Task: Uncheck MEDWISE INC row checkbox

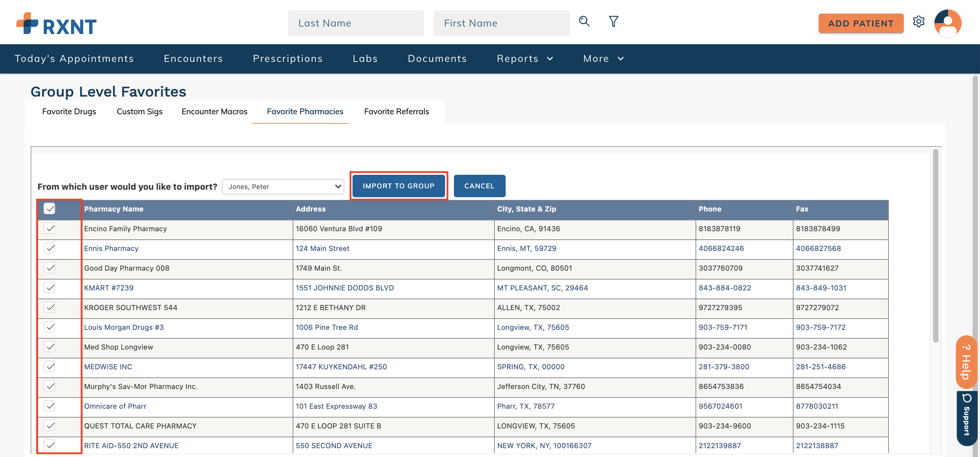Action: tap(49, 367)
